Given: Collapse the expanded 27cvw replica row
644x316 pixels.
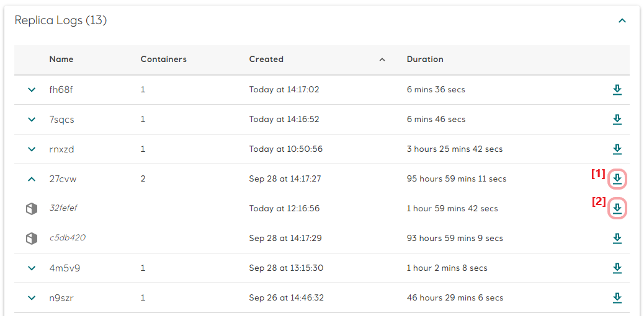Looking at the screenshot, I should [x=32, y=179].
